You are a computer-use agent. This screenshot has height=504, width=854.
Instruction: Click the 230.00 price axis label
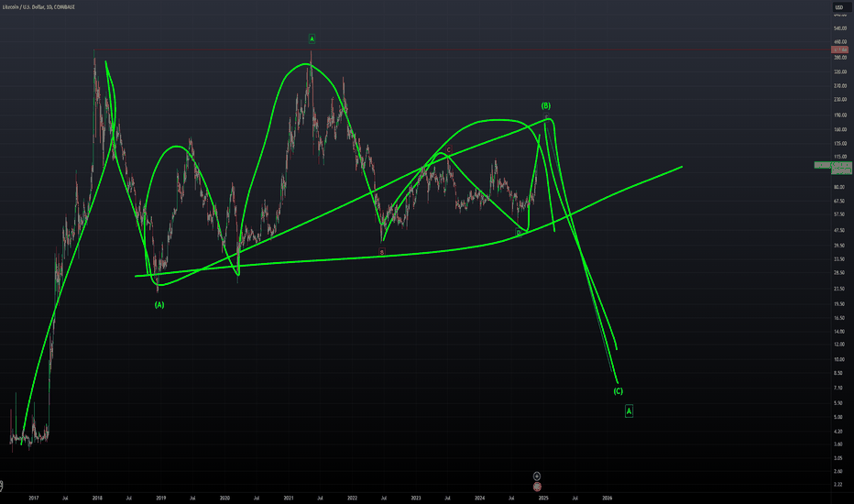(840, 100)
